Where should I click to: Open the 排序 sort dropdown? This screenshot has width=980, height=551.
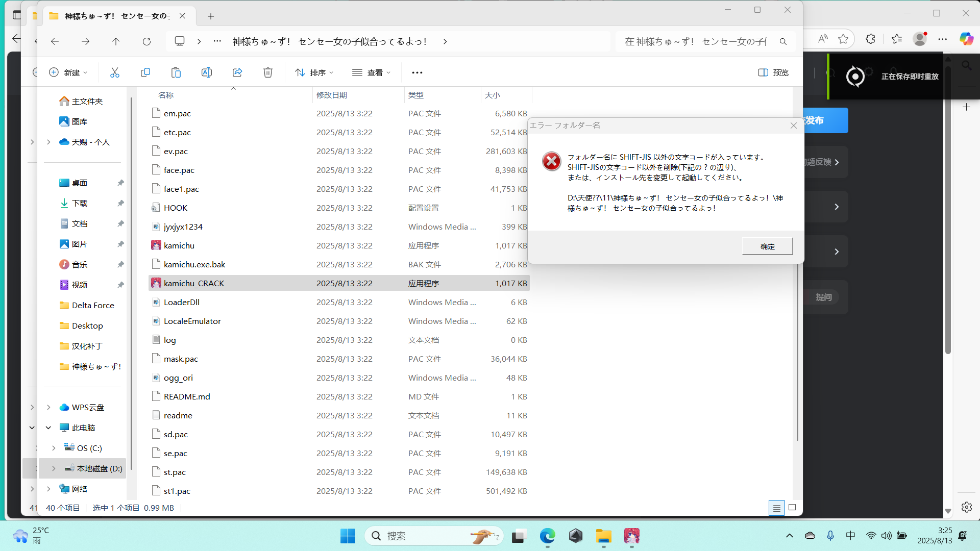[314, 72]
